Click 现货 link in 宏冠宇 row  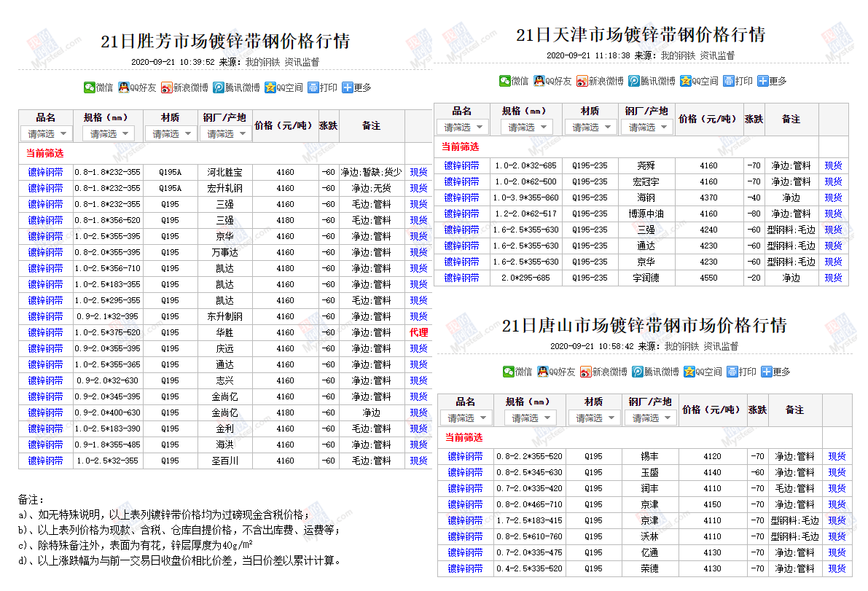coord(833,181)
